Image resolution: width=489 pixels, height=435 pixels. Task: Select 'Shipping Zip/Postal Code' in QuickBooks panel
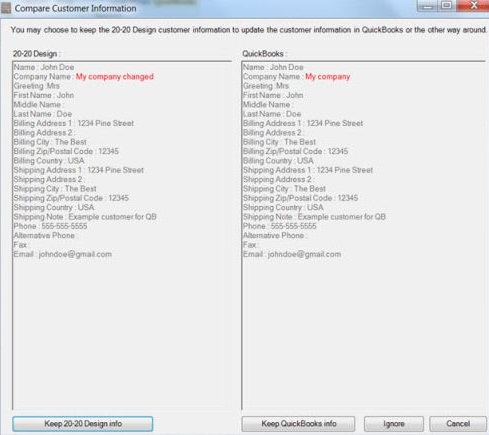(300, 198)
